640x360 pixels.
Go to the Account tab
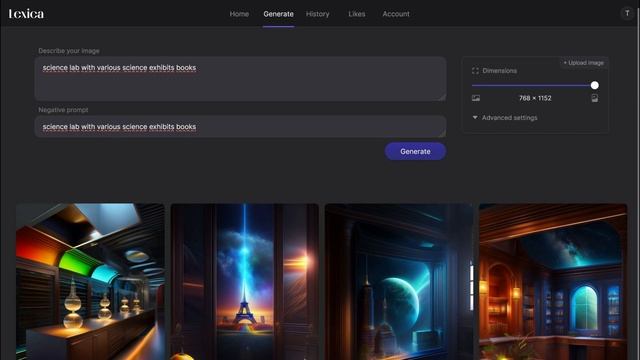pyautogui.click(x=396, y=14)
